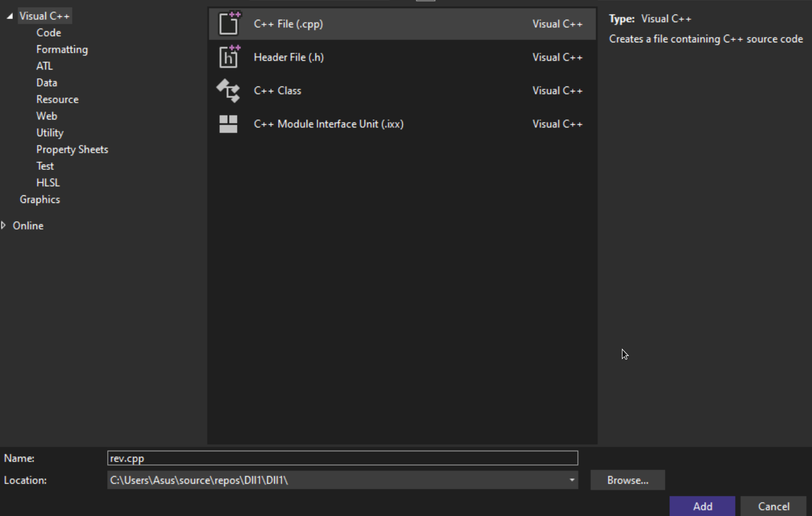Screen dimensions: 812x516
Task: Click into the Name text field
Action: pyautogui.click(x=342, y=458)
